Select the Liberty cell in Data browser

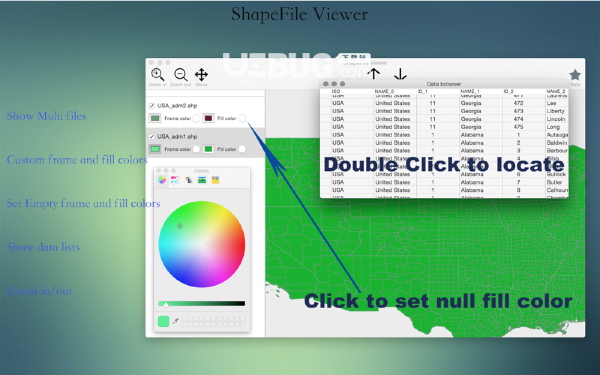coord(556,111)
